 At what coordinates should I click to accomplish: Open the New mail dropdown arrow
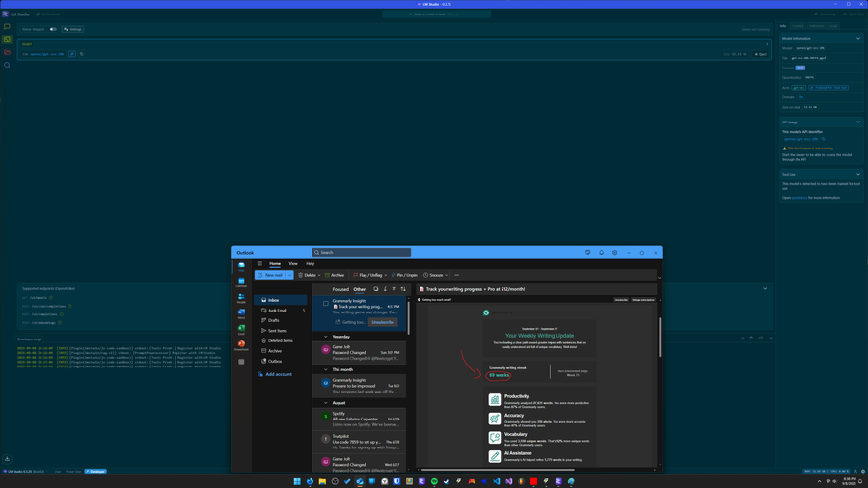[x=289, y=275]
